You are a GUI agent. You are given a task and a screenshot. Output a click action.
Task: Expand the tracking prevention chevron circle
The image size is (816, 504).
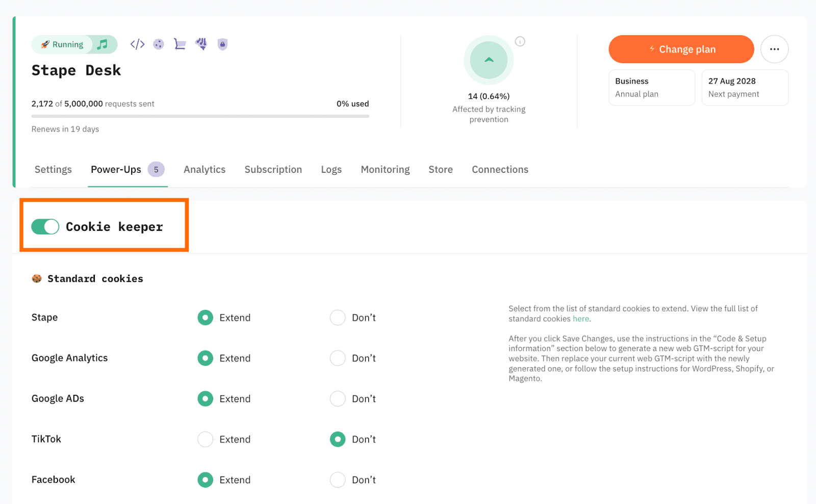coord(489,60)
